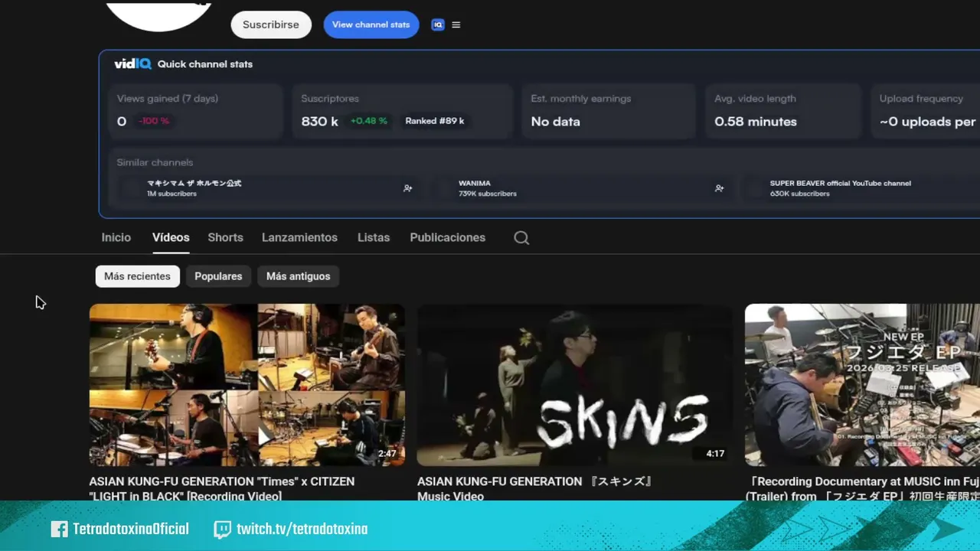Open similar channel マキシマム ザ ホルモン公式

point(194,184)
